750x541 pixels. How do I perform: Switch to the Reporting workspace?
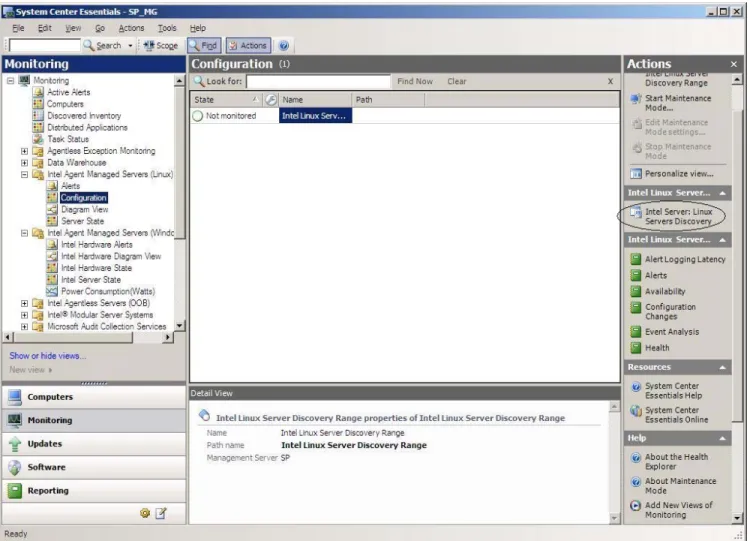(94, 490)
